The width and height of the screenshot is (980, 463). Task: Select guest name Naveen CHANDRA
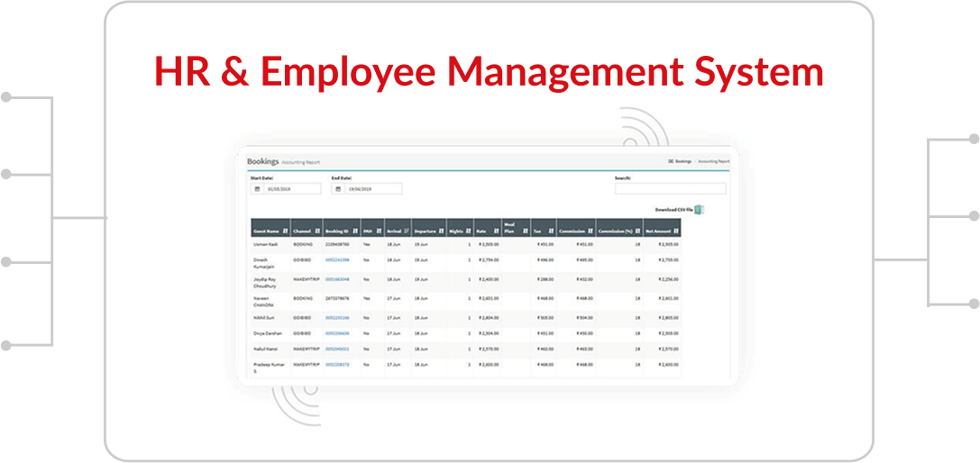[x=264, y=302]
